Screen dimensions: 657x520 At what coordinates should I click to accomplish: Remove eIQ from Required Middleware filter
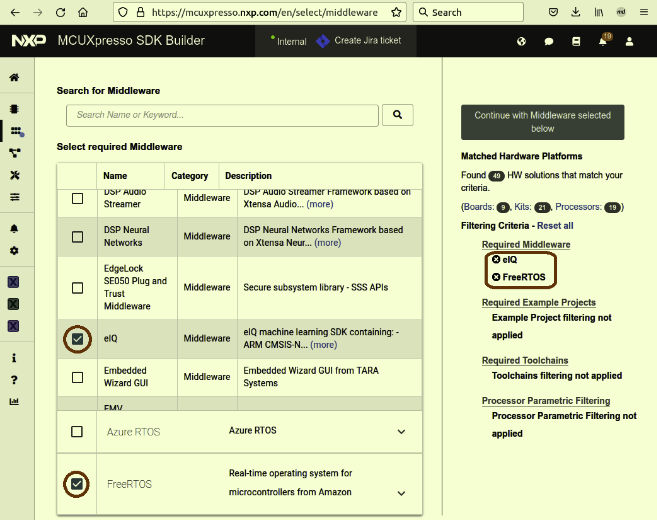pos(496,260)
